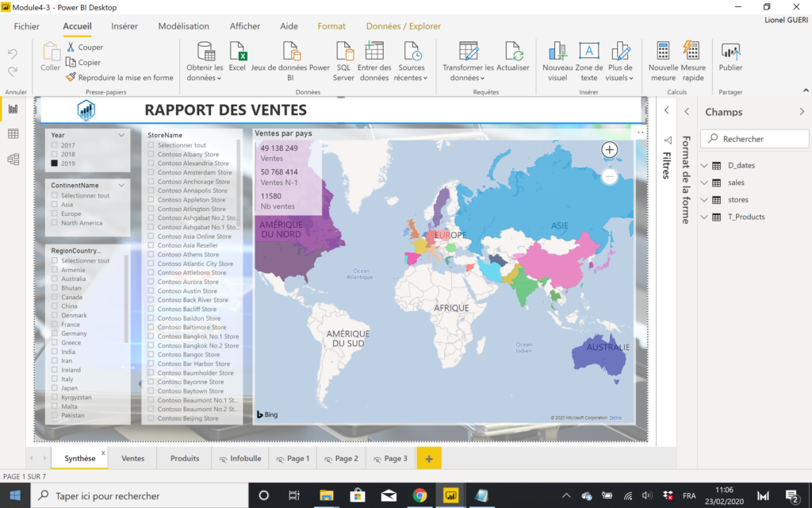Click Entrer des données icon

374,52
